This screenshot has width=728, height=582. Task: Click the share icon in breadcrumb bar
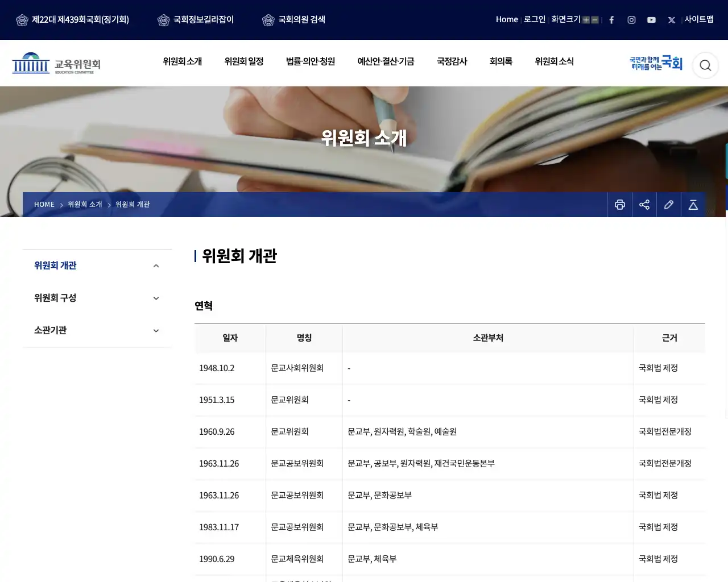coord(644,205)
